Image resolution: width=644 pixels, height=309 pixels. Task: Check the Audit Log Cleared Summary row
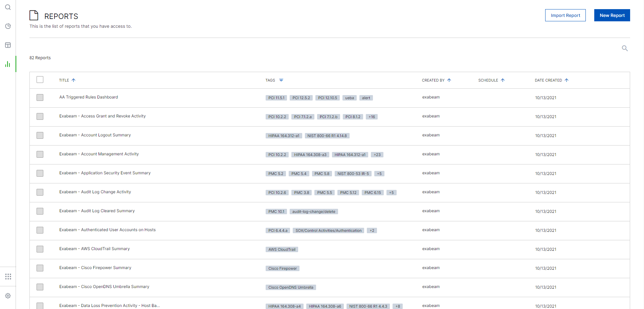point(40,211)
